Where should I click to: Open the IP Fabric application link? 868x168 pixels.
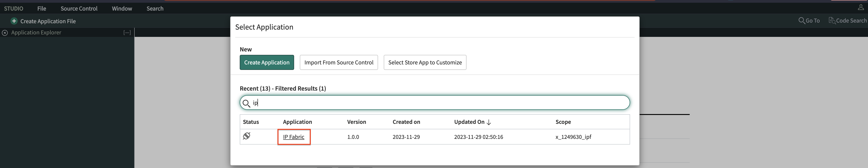[x=293, y=137]
